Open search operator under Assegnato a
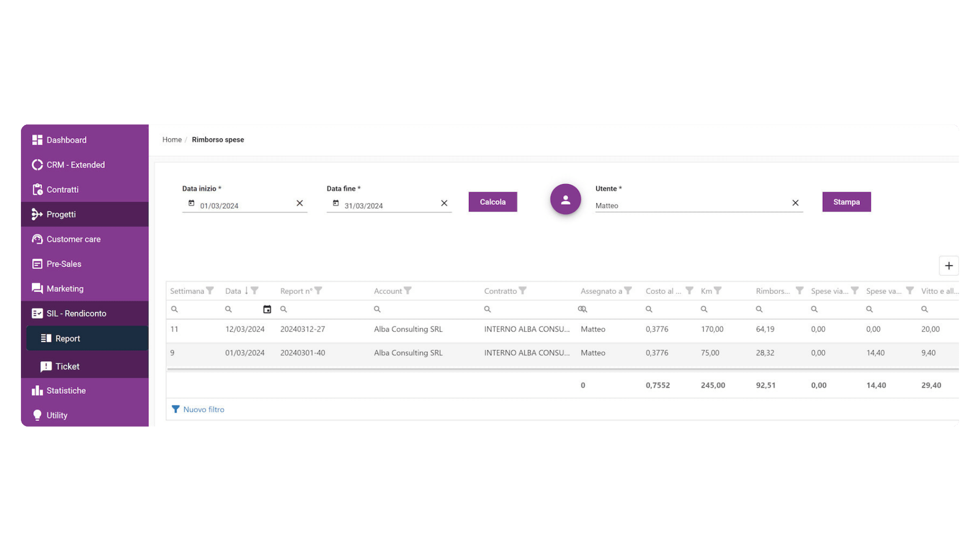Screen dimensions: 980x551 (x=582, y=309)
